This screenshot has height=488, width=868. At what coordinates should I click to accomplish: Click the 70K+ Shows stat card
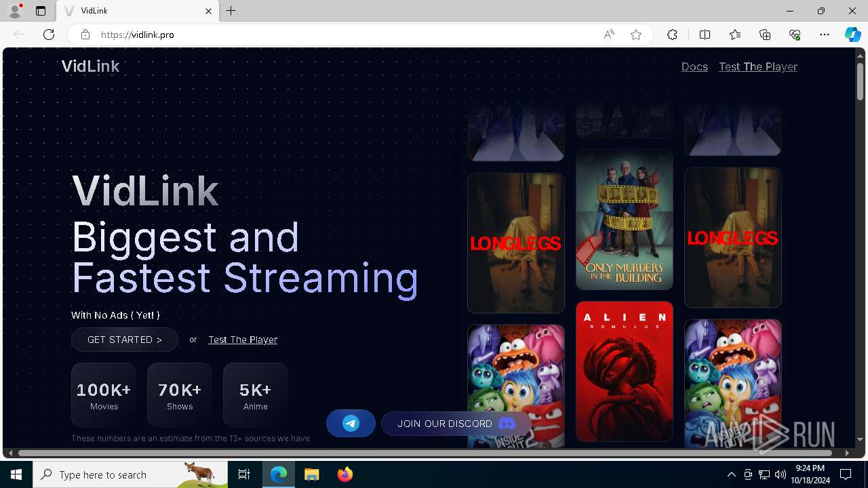(x=180, y=395)
